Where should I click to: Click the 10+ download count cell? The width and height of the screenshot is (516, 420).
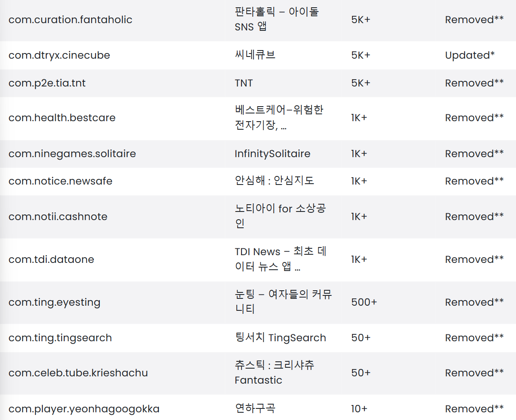click(359, 409)
